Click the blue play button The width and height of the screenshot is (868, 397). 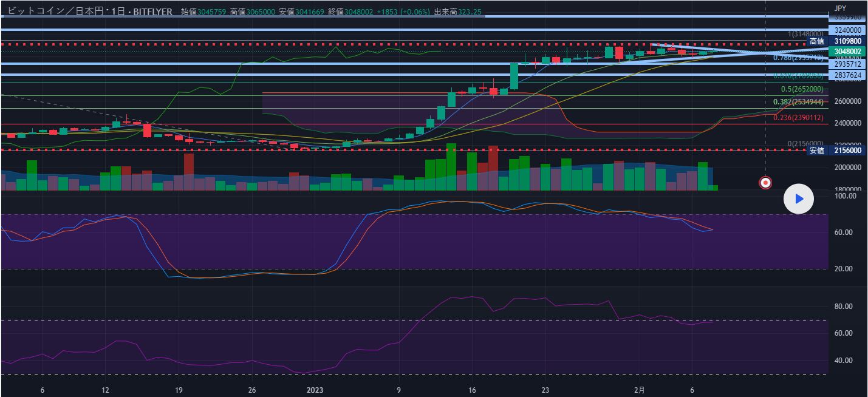[799, 198]
